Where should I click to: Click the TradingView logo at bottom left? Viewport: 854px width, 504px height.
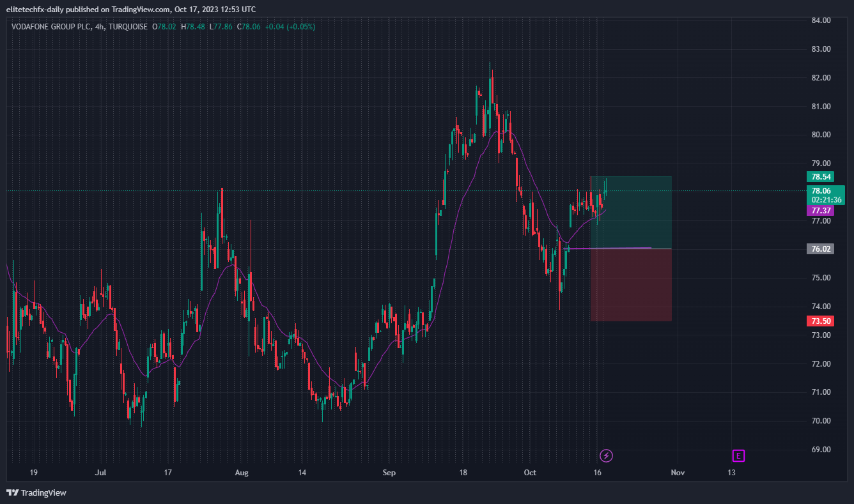tap(36, 493)
